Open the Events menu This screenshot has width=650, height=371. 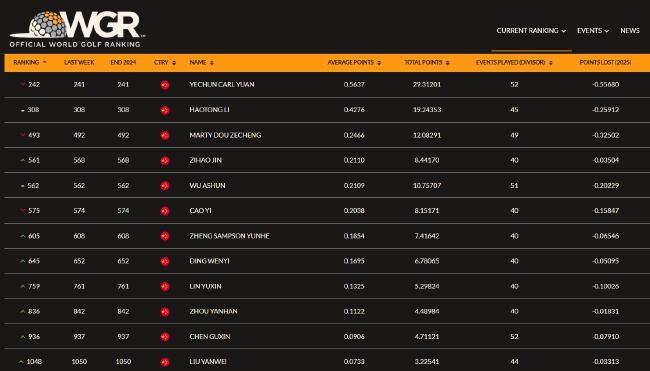(x=593, y=31)
